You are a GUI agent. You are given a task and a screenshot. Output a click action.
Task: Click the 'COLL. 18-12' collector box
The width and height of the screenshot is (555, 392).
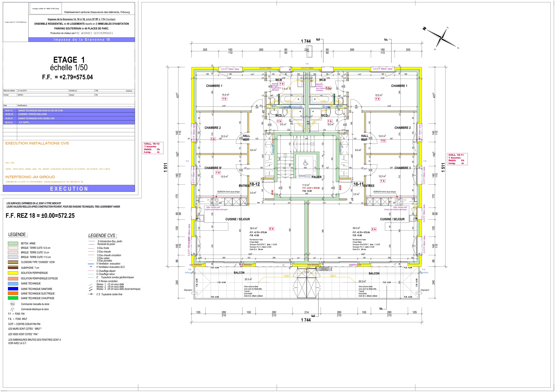tap(153, 148)
